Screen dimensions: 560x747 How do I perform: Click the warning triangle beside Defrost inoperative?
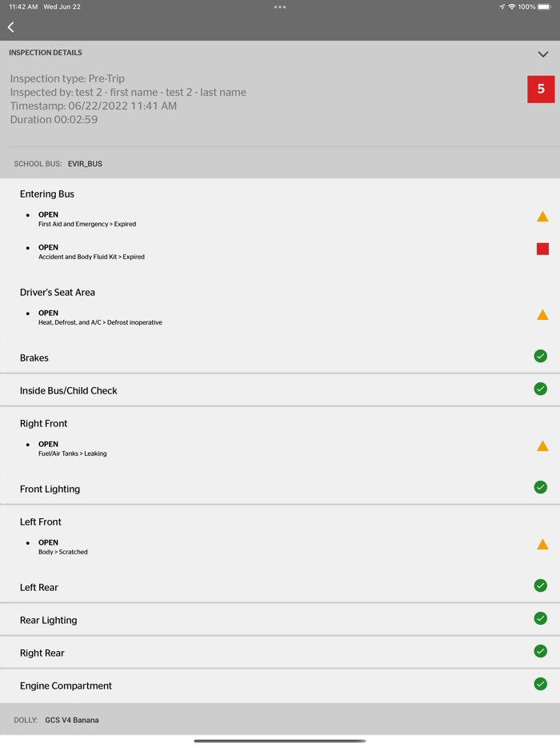542,314
